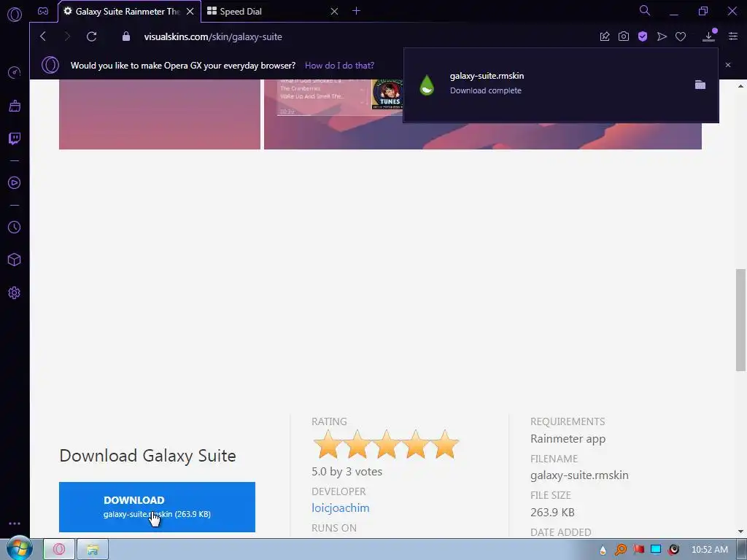
Task: Click the '5.0 by 3 votes' text
Action: tap(347, 472)
